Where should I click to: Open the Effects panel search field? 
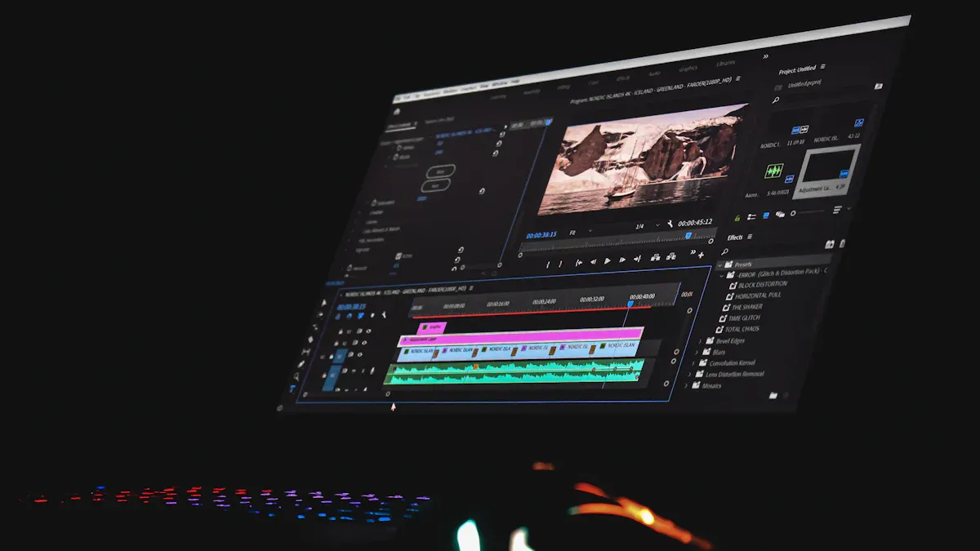pos(724,251)
